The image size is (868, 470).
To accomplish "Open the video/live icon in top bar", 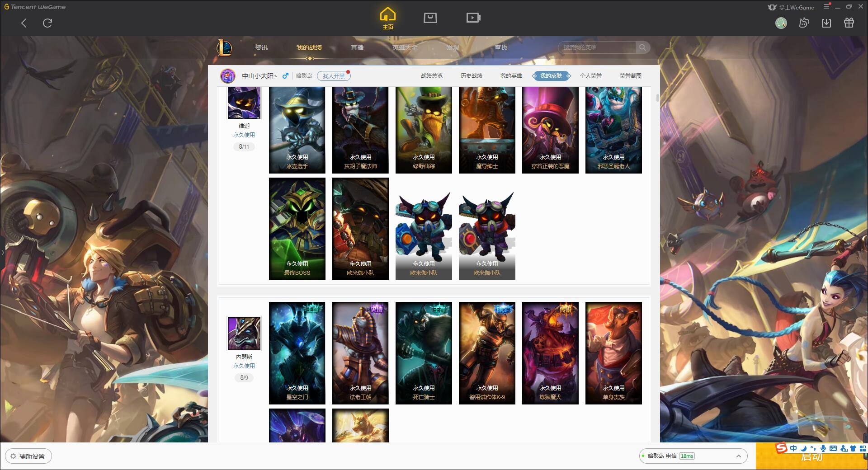I will click(473, 18).
